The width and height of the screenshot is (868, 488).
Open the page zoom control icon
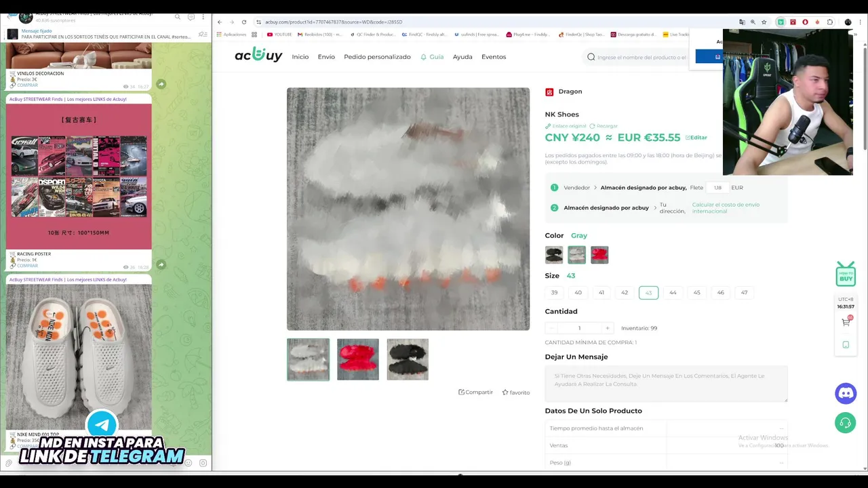coord(753,22)
